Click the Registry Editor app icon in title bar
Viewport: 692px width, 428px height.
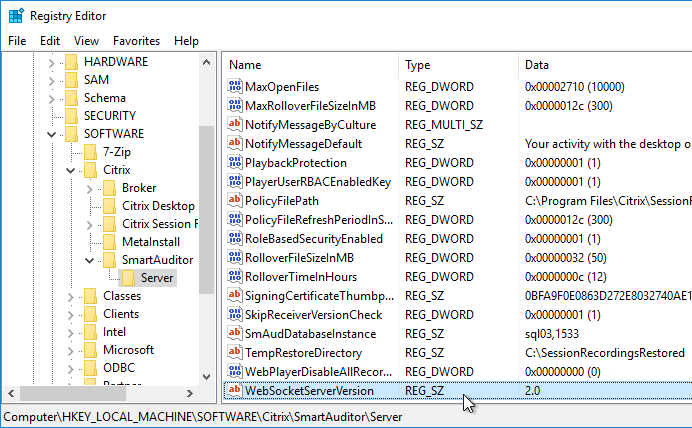(x=16, y=16)
